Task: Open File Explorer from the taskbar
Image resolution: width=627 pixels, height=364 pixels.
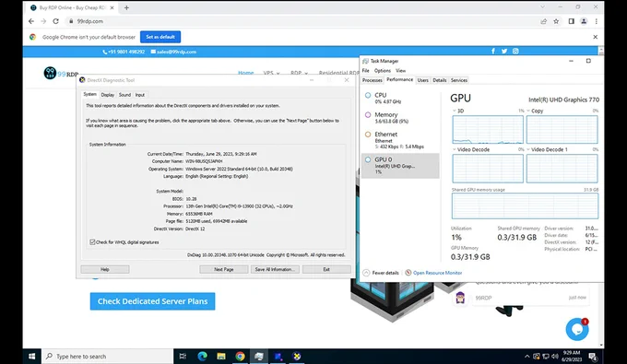Action: pos(221,356)
